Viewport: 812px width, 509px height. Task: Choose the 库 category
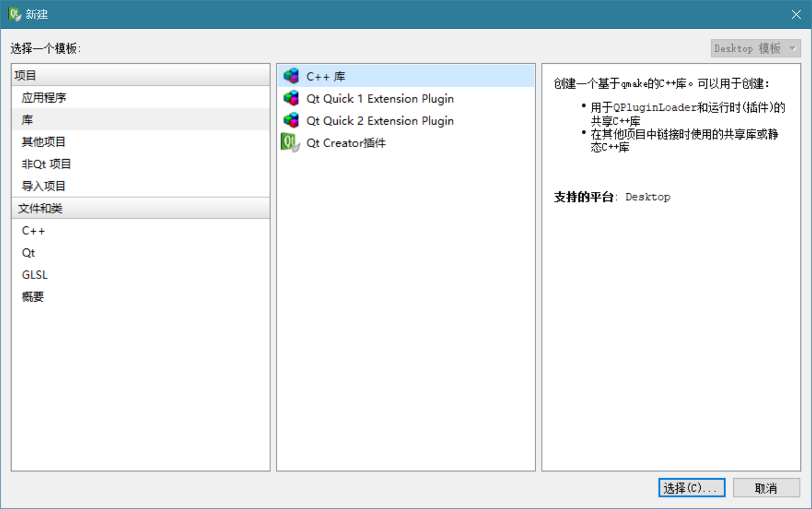(28, 120)
